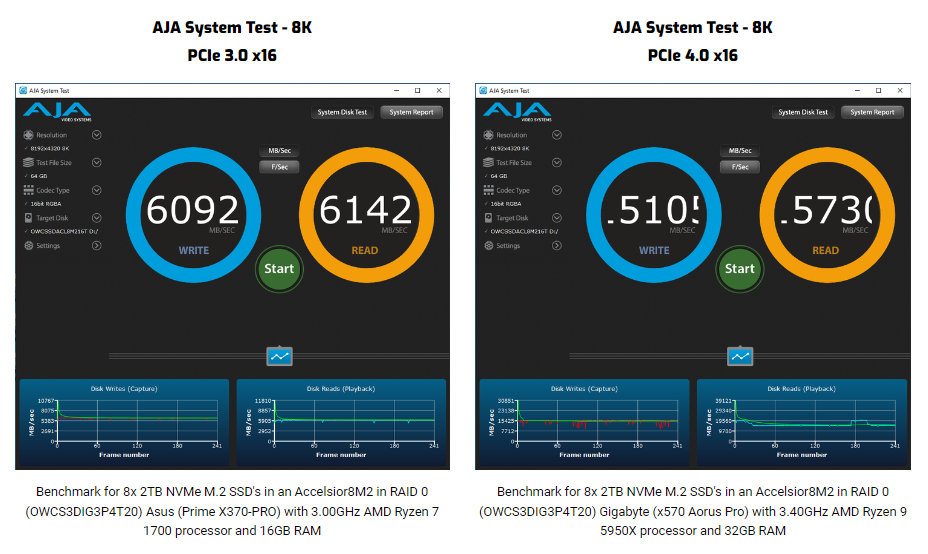
Task: Click Settings gear icon in PCIe 4.0 window
Action: pos(488,246)
